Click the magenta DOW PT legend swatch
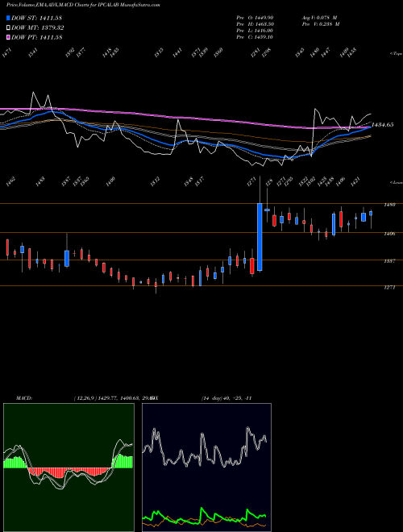Screen dimensions: 403x532 point(8,37)
